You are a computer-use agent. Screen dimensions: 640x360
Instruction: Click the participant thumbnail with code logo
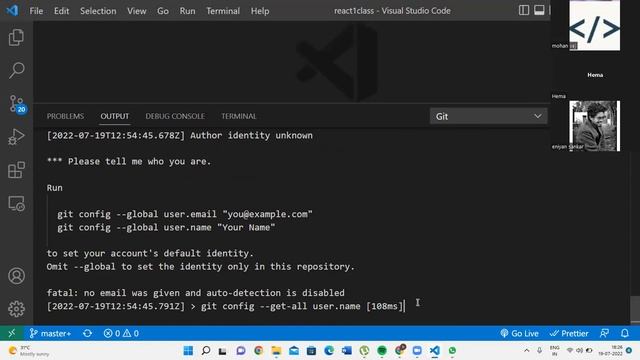click(594, 25)
